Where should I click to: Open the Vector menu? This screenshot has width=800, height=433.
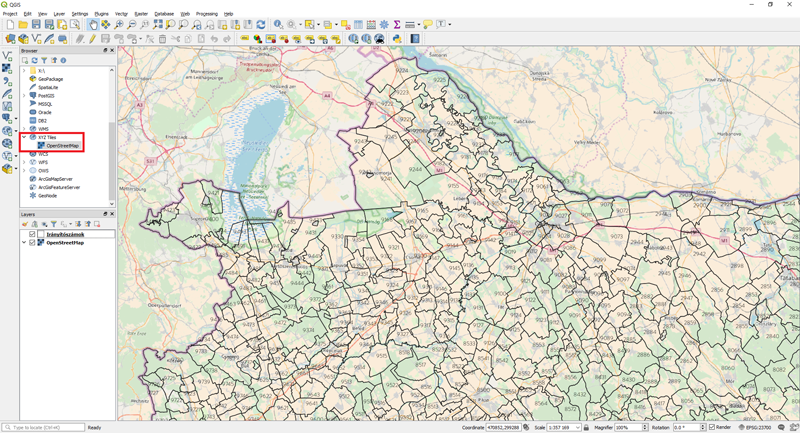121,14
